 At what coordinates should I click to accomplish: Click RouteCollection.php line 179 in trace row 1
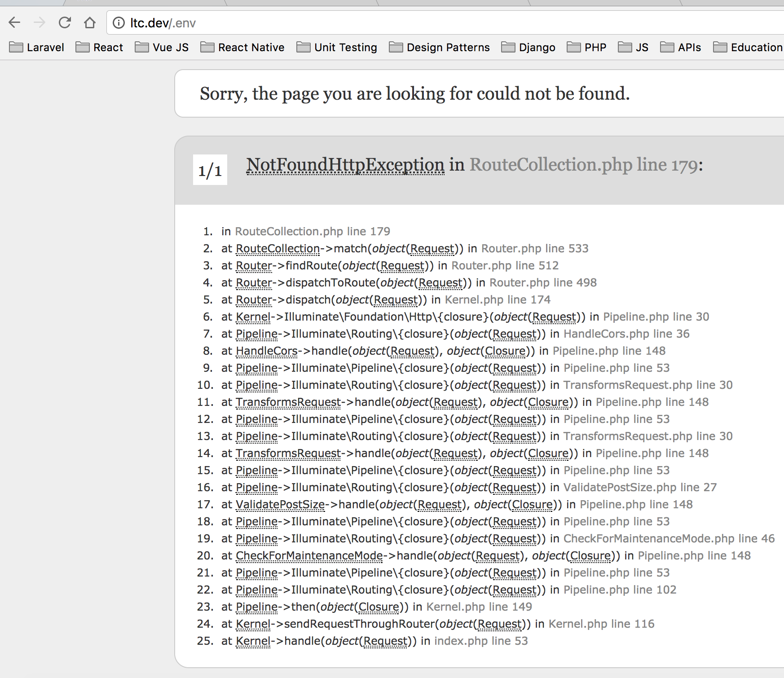tap(313, 231)
